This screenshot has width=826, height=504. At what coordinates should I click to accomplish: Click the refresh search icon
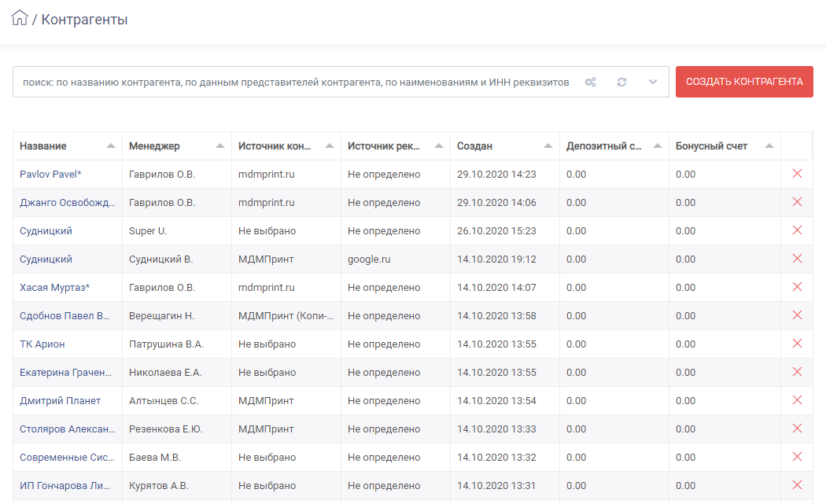[621, 82]
